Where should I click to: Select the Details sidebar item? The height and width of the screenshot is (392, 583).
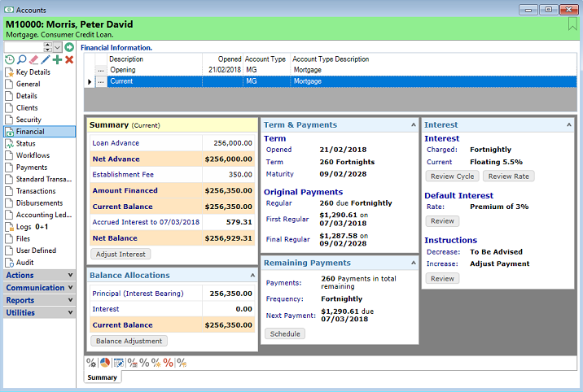tap(26, 96)
